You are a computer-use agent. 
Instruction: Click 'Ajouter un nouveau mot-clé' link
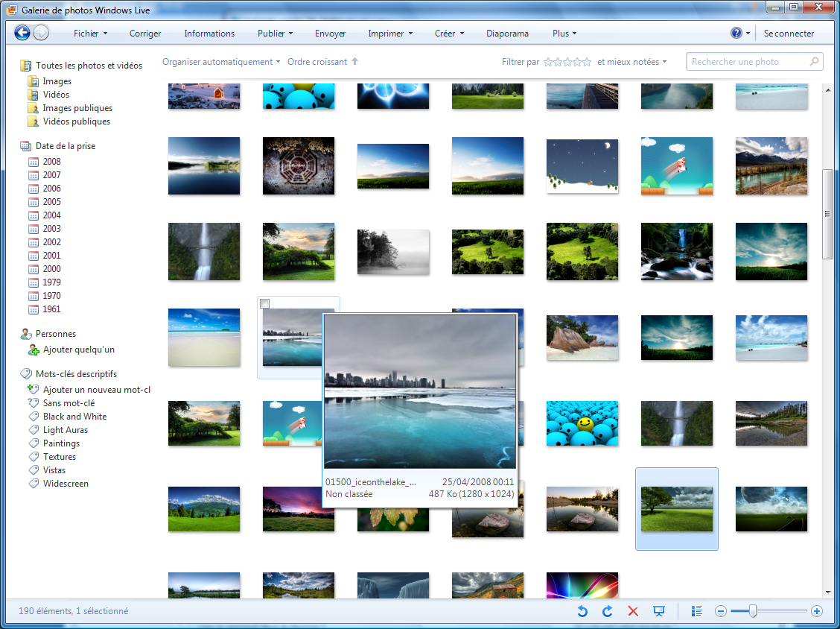point(96,390)
